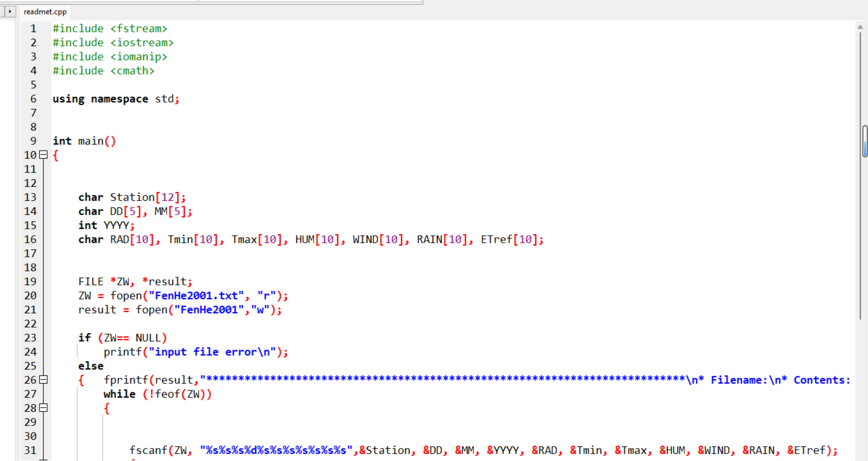Click line number 9 in the gutter
Screen dimensions: 868x461
(x=33, y=141)
